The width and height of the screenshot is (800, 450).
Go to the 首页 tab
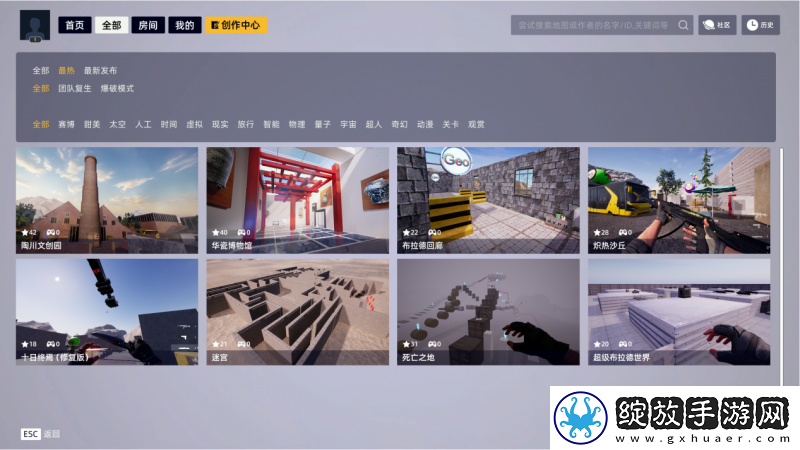coord(74,25)
